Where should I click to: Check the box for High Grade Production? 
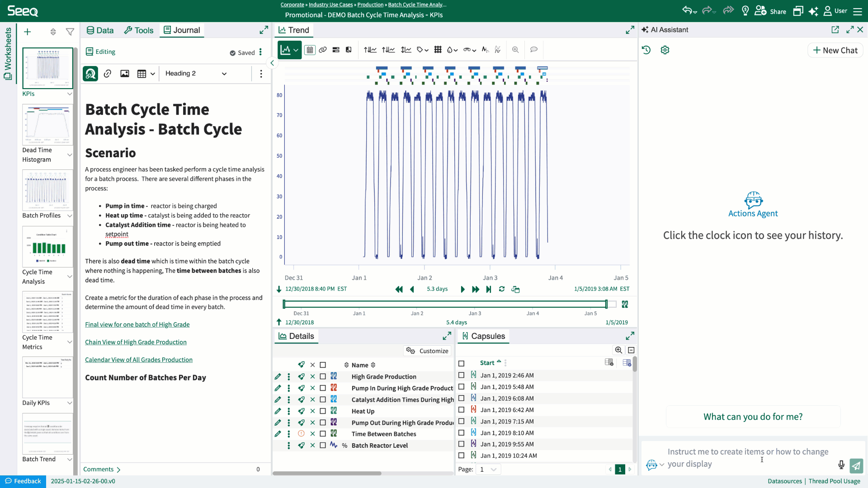click(x=323, y=376)
